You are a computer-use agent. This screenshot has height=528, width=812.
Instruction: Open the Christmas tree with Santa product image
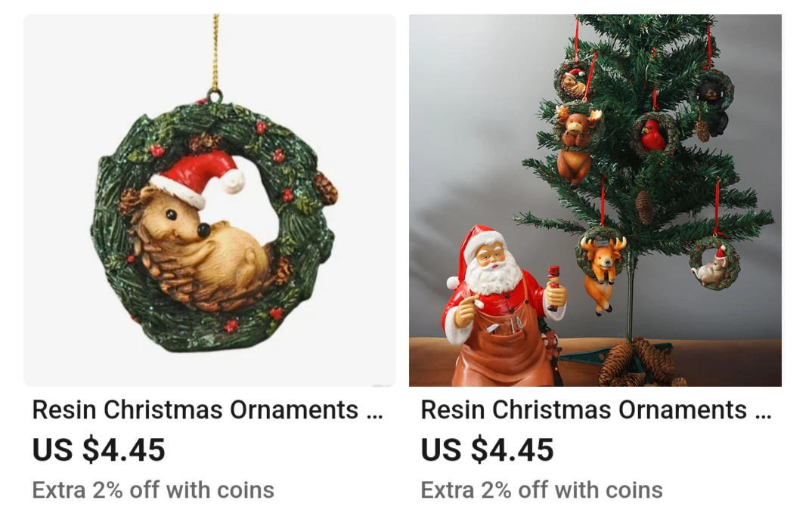[595, 200]
